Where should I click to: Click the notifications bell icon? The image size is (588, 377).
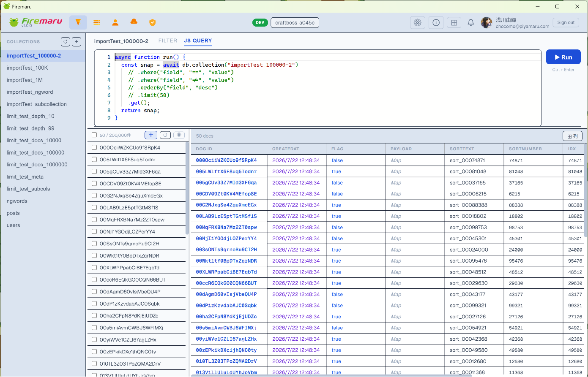point(471,23)
